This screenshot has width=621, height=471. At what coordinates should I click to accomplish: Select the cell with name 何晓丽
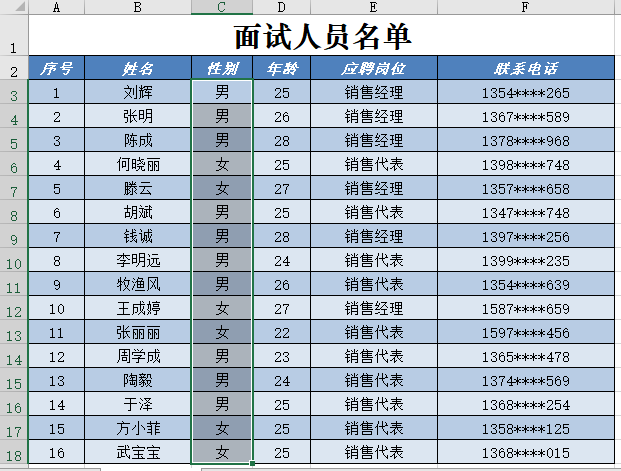pos(138,165)
